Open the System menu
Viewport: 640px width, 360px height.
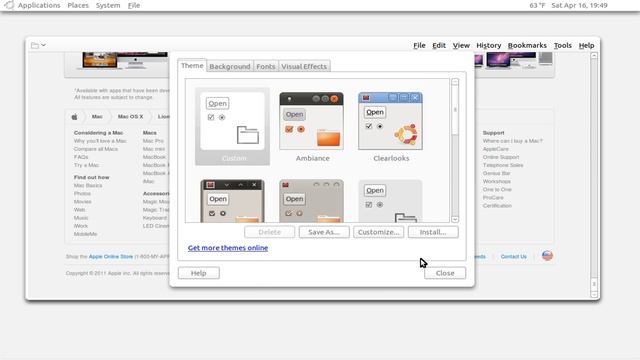[108, 5]
